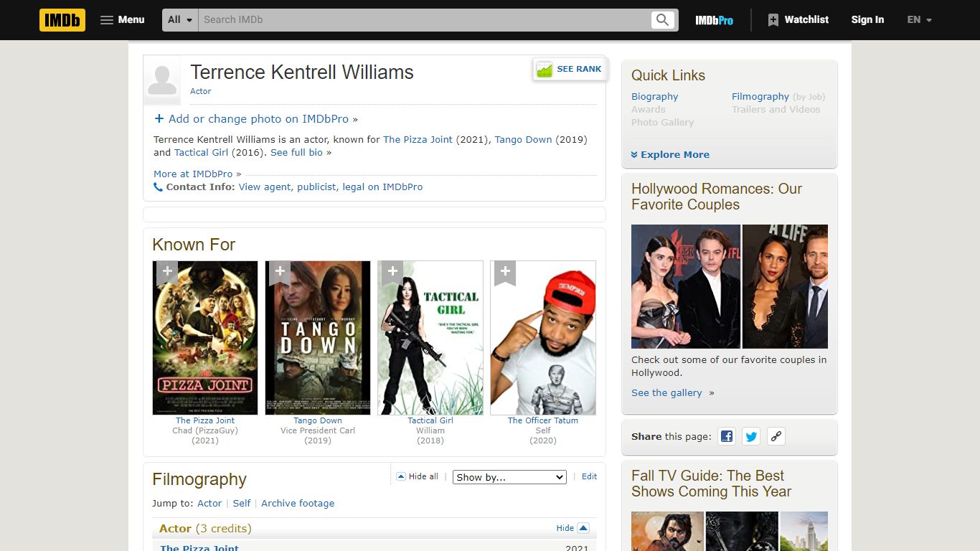Share this page on Facebook
This screenshot has height=551, width=980.
pos(727,436)
